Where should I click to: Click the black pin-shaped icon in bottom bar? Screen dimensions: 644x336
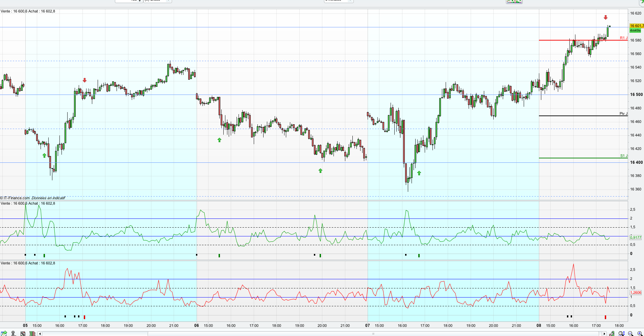13,334
